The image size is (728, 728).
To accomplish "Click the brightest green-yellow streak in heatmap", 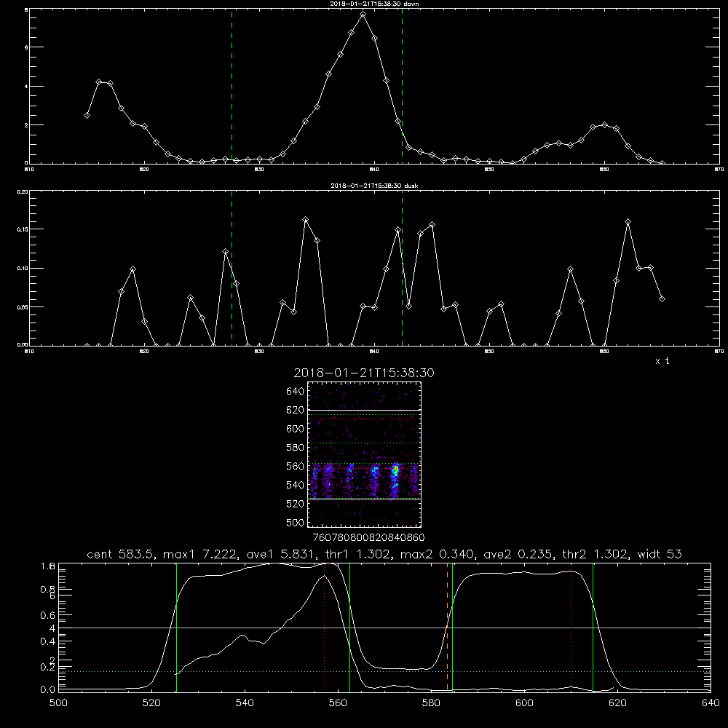I will 395,472.
